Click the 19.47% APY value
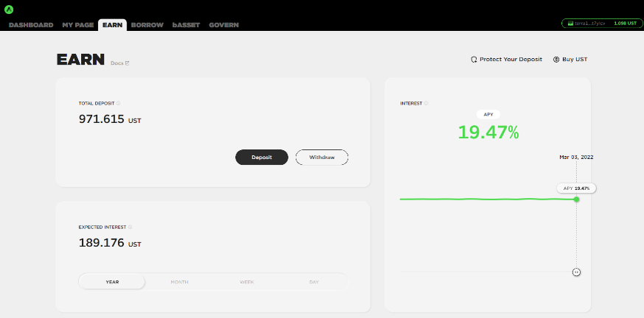The image size is (644, 318). click(x=489, y=132)
